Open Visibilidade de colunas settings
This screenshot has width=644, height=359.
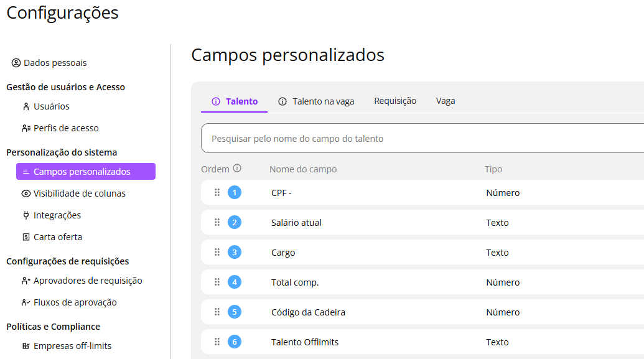[79, 193]
